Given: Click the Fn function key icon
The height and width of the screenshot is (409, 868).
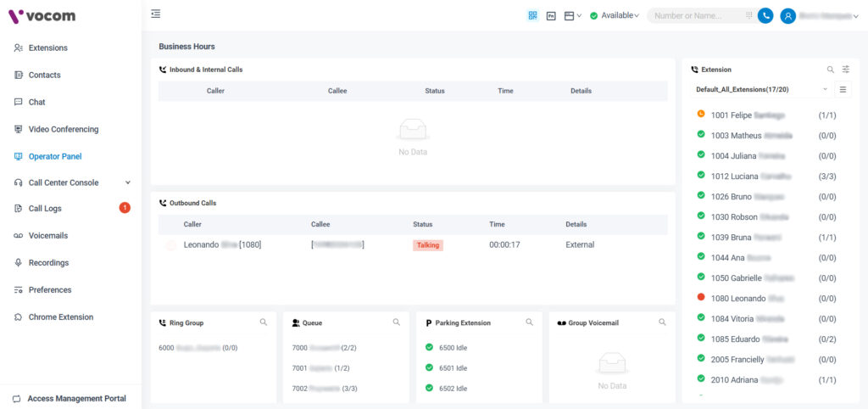Looking at the screenshot, I should pyautogui.click(x=551, y=15).
